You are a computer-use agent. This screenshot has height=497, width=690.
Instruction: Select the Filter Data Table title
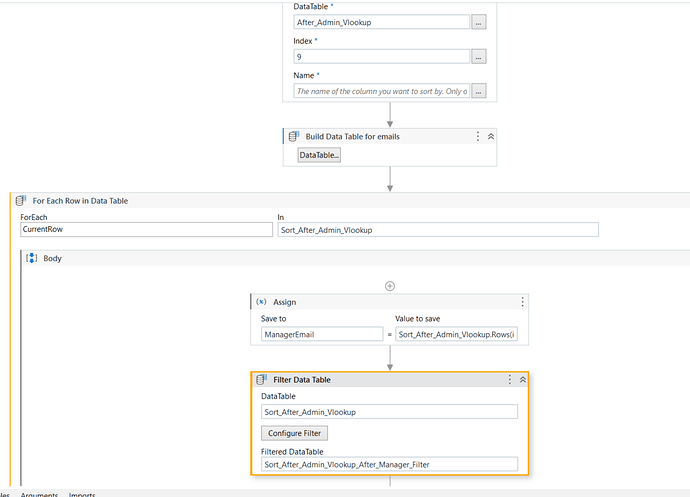301,380
